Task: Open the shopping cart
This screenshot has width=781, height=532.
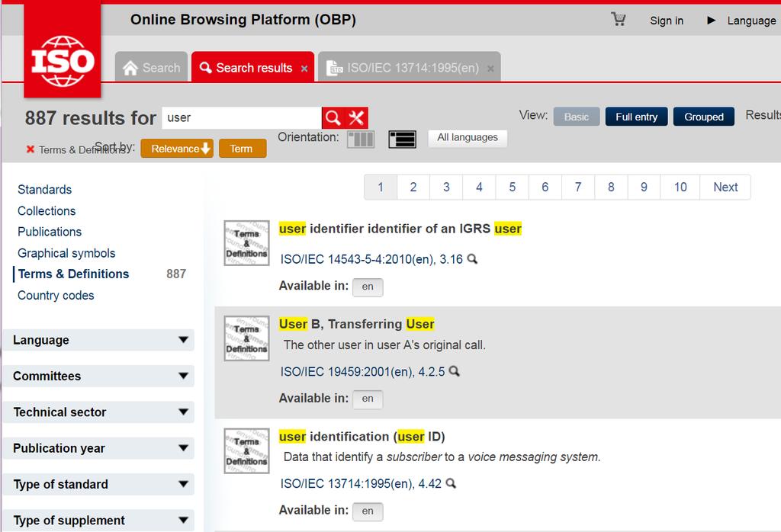Action: (618, 19)
